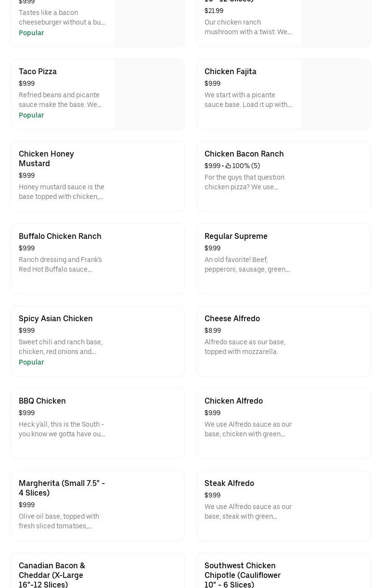
Task: Select the Chicken Honey Mustard pizza
Action: click(98, 176)
